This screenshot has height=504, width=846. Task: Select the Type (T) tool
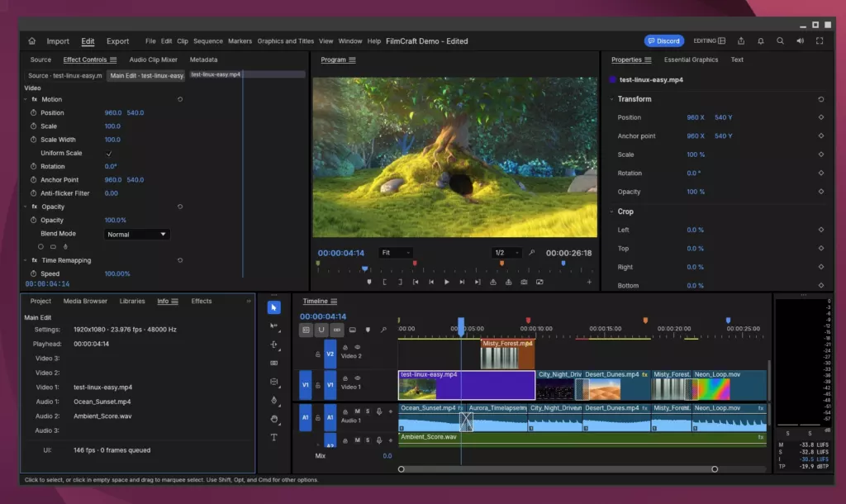point(274,437)
